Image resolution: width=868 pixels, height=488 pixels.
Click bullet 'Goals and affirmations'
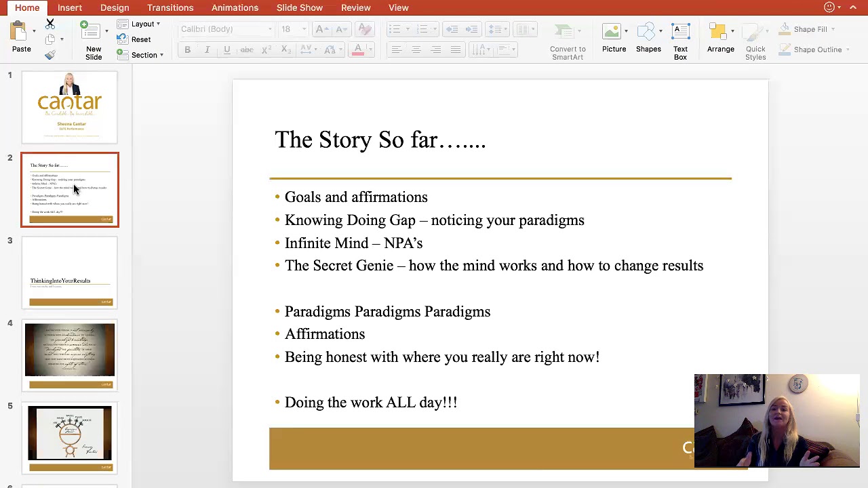(x=356, y=197)
